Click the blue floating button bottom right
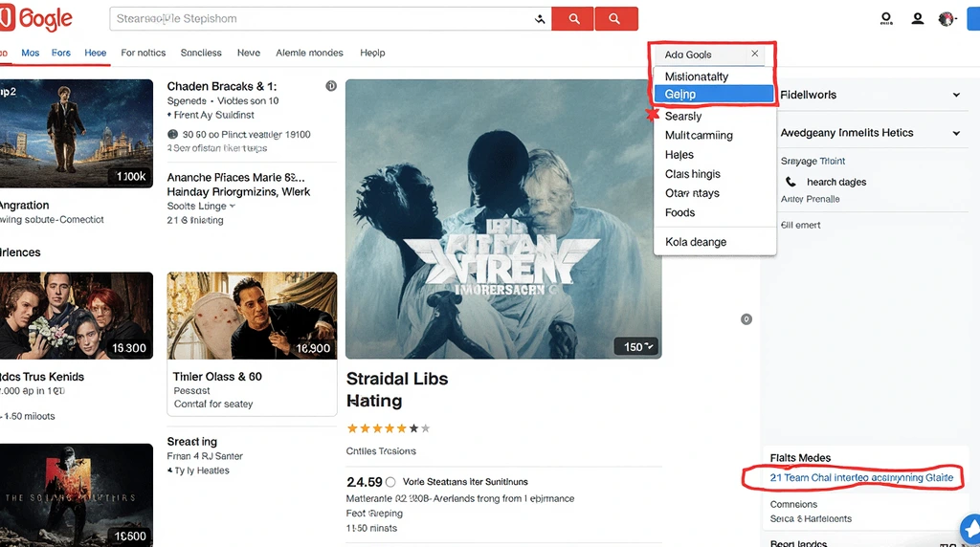Screen dimensions: 980x547 (970, 530)
